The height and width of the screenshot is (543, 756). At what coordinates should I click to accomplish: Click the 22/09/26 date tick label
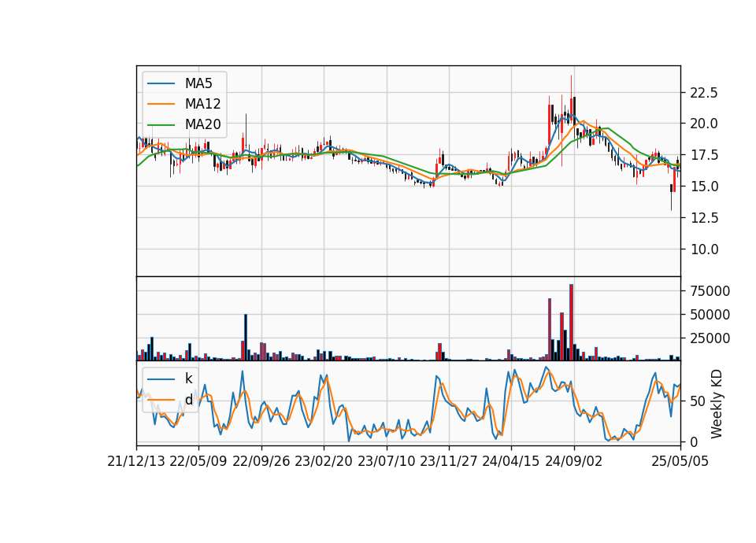[x=261, y=461]
